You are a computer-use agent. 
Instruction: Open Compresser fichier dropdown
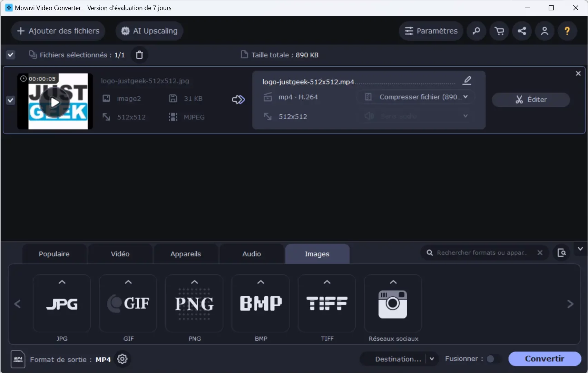pyautogui.click(x=416, y=97)
